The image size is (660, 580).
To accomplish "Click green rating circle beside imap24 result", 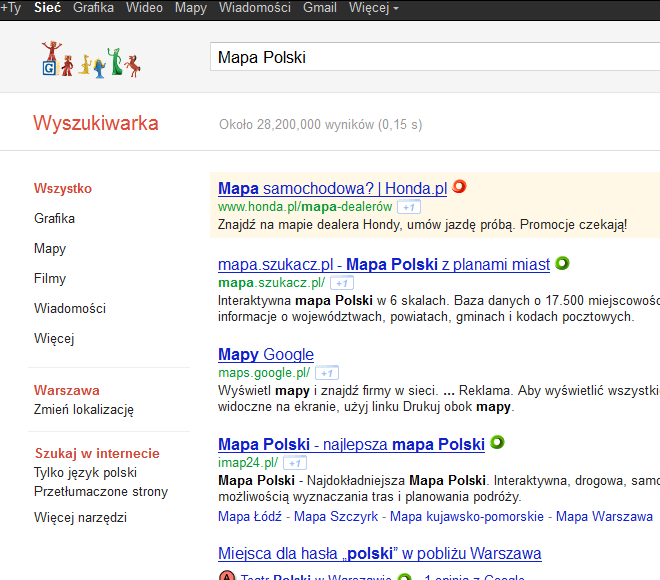I will coord(498,442).
